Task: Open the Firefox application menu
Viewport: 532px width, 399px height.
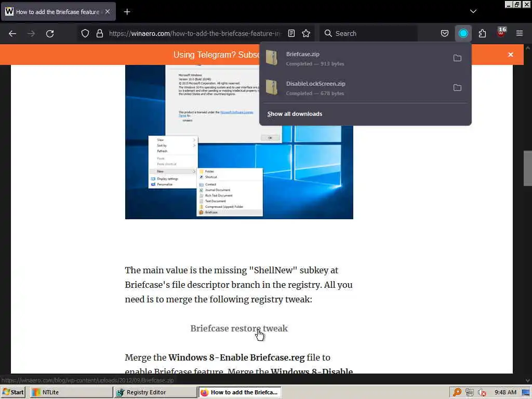Action: 520,33
